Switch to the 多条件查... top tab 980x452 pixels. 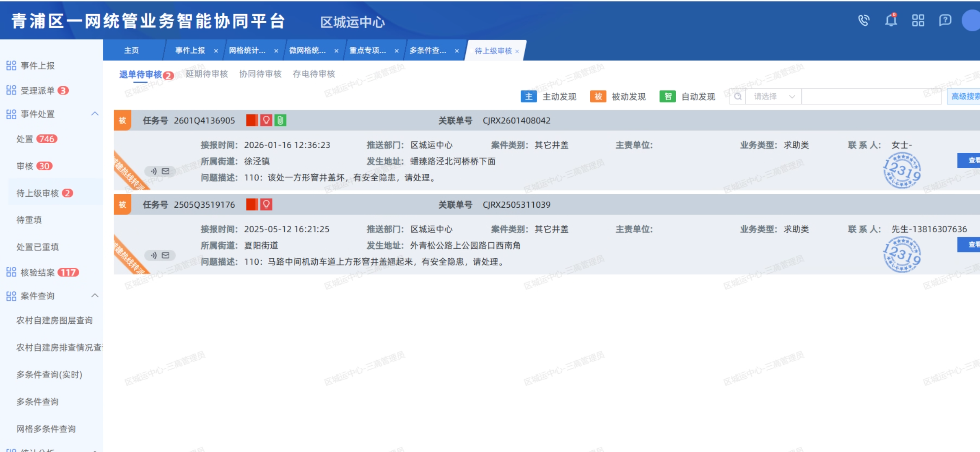tap(428, 50)
